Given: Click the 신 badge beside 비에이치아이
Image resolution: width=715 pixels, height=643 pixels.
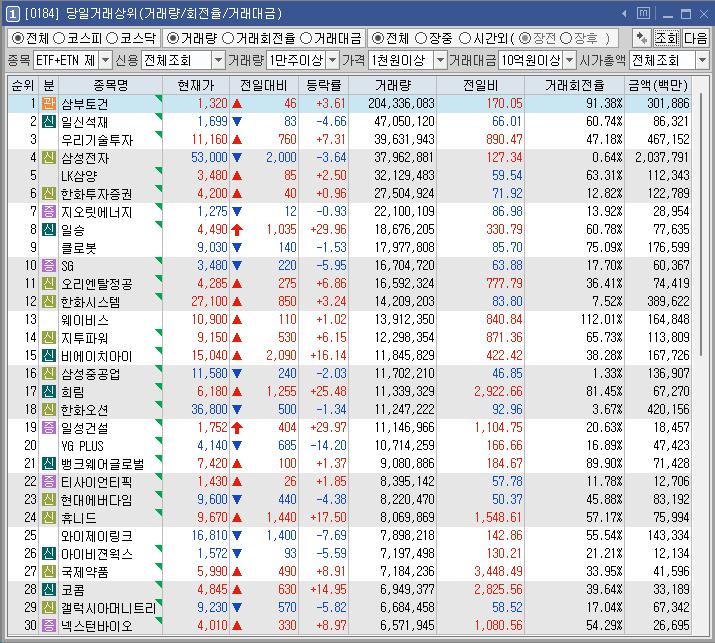Looking at the screenshot, I should 49,355.
